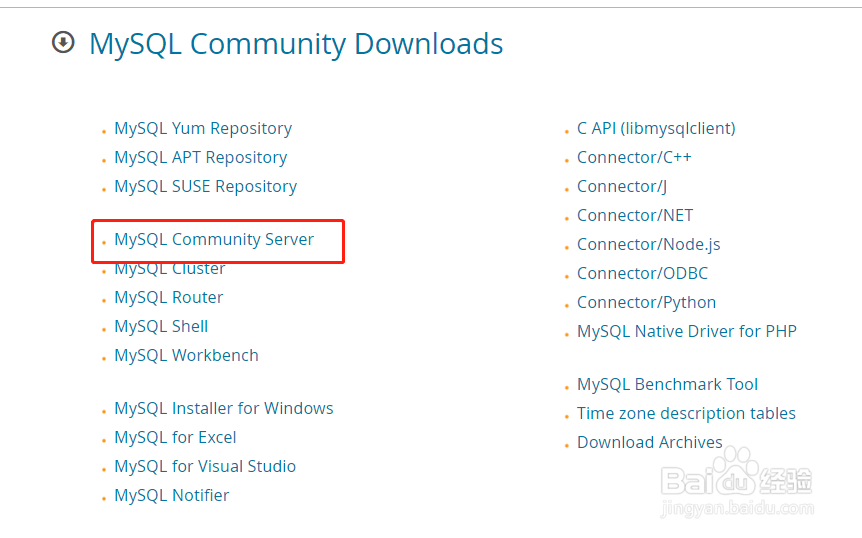Viewport: 862px width, 538px height.
Task: Open the Connector/Node.js link
Action: click(x=649, y=245)
